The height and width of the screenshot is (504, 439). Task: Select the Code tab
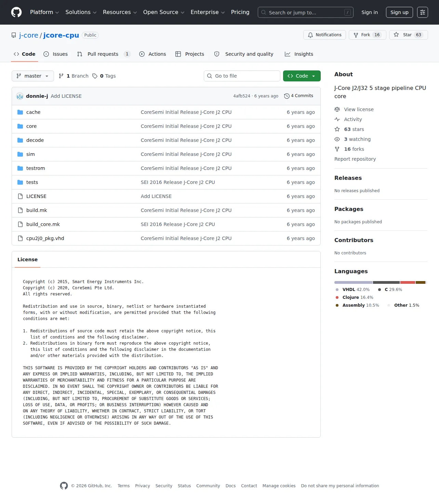click(x=25, y=54)
